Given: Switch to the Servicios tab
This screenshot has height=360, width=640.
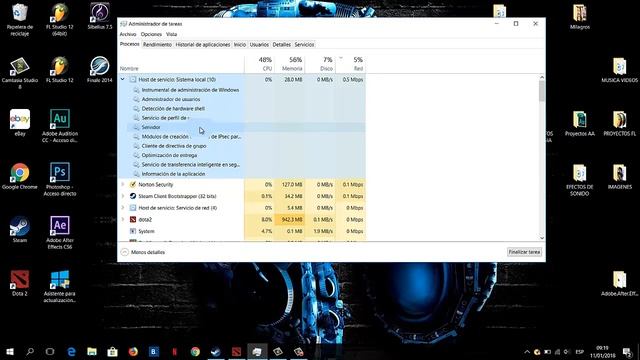Looking at the screenshot, I should (304, 44).
